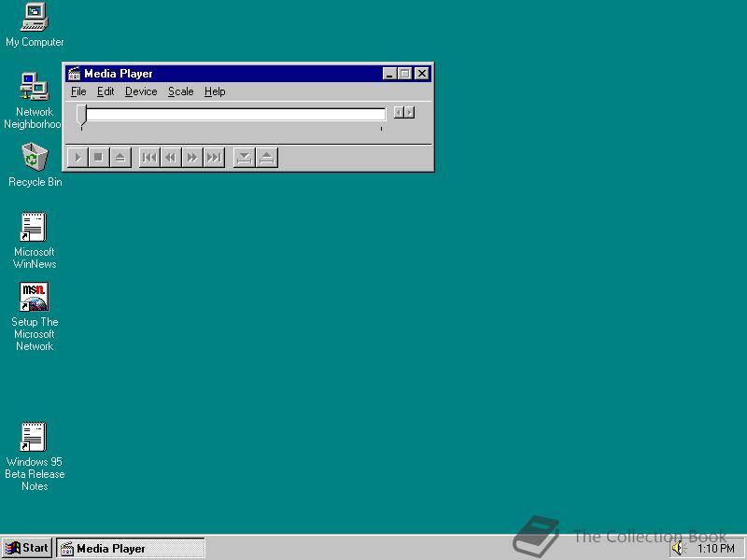
Task: Open the Device menu
Action: (141, 91)
